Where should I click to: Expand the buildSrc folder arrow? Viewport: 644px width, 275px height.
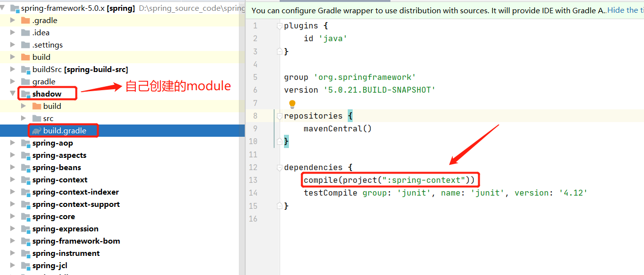13,69
